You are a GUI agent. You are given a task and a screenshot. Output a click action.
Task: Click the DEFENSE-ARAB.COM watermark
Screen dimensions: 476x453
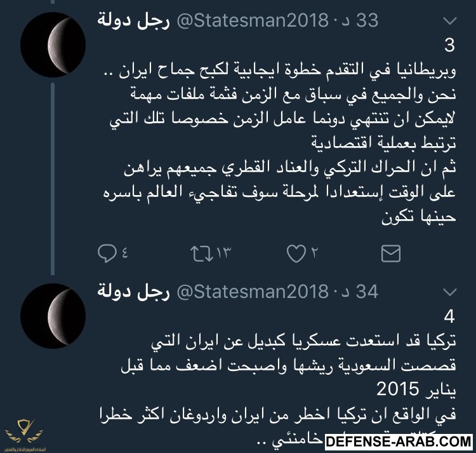pos(397,440)
